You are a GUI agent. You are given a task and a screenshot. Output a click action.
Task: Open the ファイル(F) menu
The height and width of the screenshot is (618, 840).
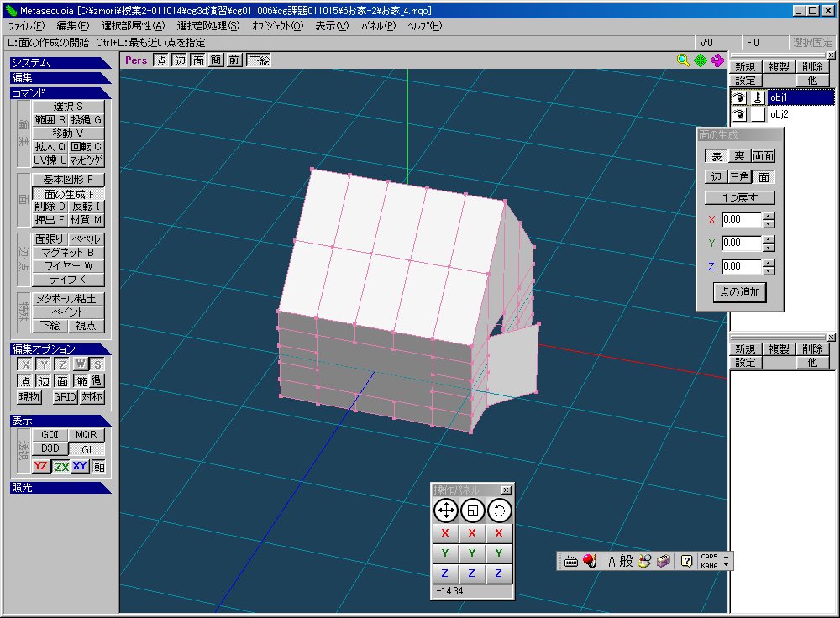pos(27,26)
